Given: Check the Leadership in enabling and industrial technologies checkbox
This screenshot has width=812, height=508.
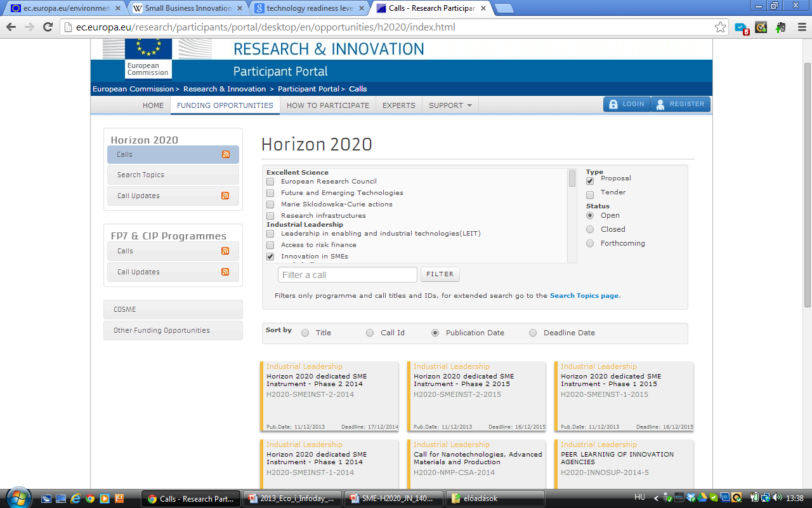Looking at the screenshot, I should [x=270, y=234].
